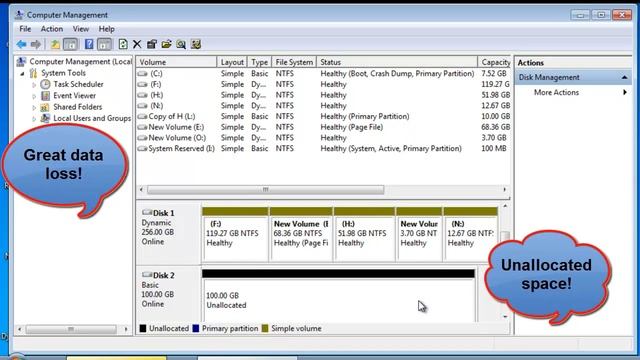Select the Disk 1 drive icon

point(147,213)
